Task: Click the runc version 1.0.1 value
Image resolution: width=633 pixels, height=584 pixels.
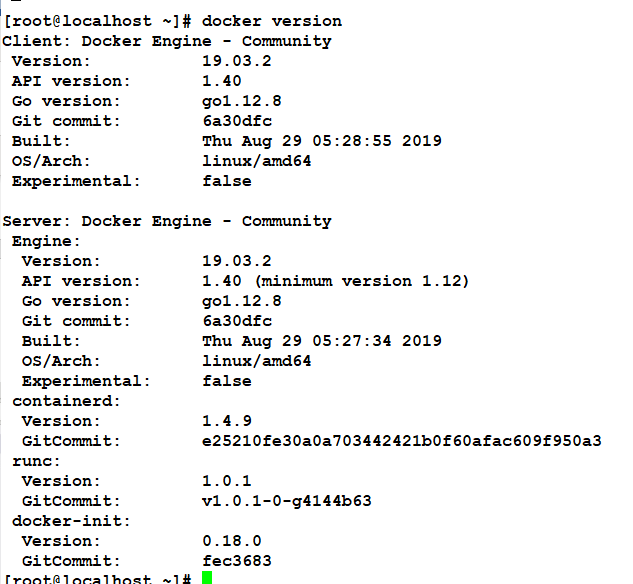Action: tap(226, 481)
